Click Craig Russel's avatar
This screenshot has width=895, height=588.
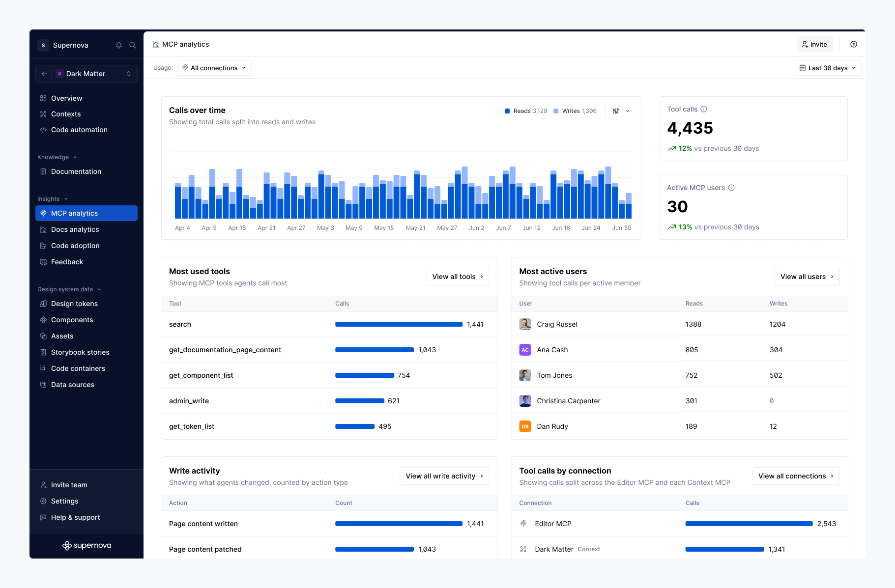pyautogui.click(x=525, y=324)
